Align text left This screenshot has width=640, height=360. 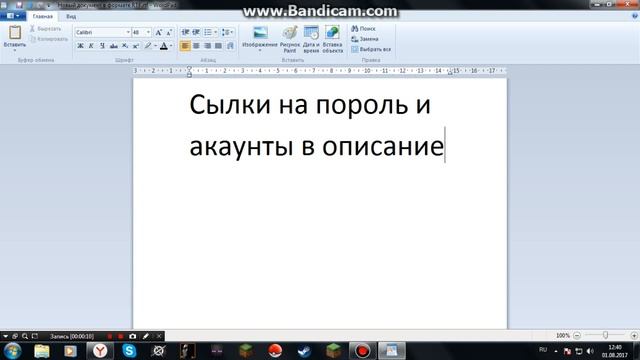185,46
